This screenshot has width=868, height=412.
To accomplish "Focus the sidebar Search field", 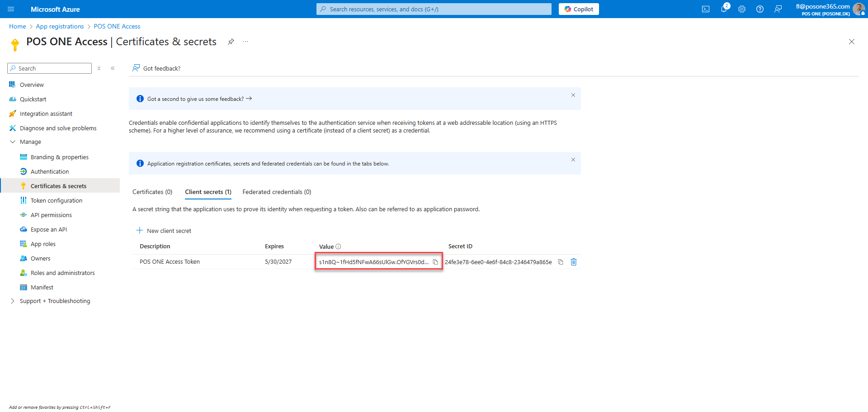I will coord(50,68).
